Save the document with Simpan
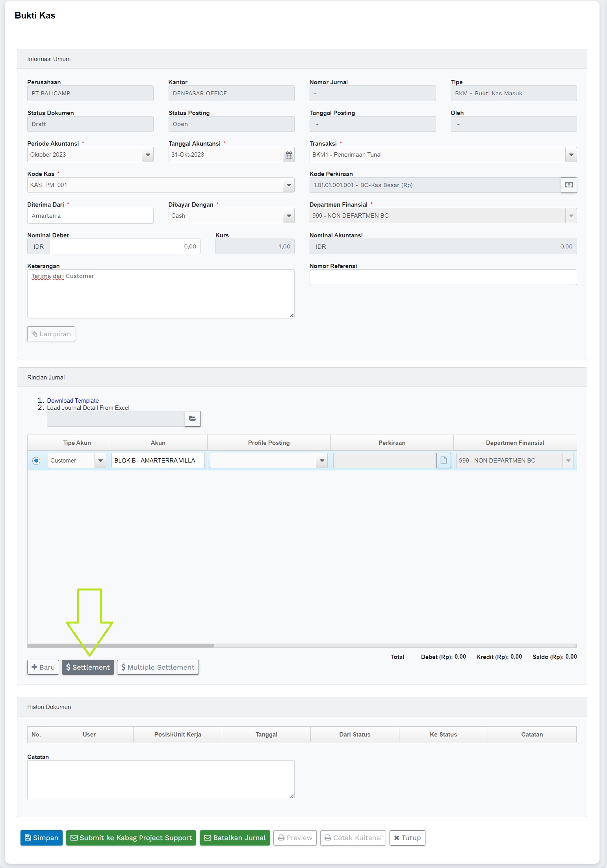The height and width of the screenshot is (868, 607). (41, 838)
